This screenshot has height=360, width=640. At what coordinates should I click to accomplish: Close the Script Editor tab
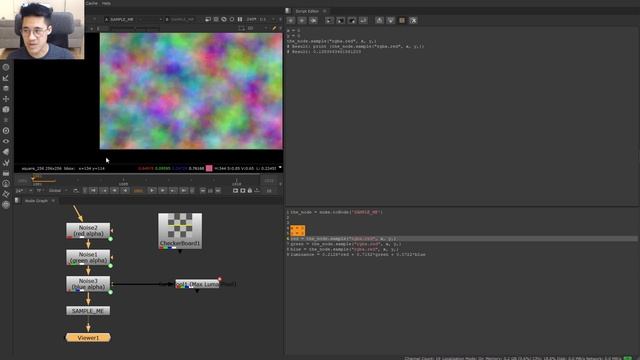pyautogui.click(x=324, y=11)
